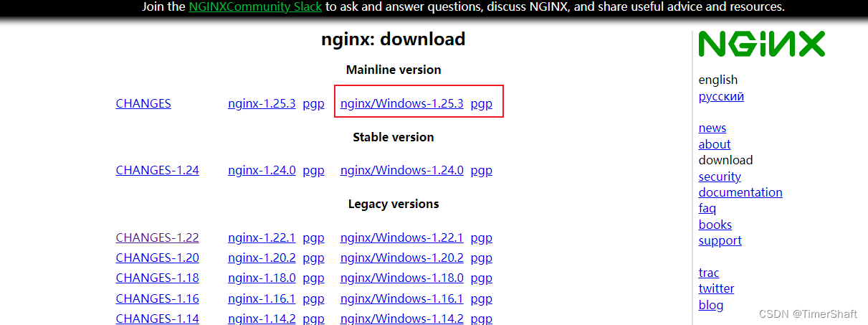Open pgp signature beside nginx-1.25.3 source

[x=313, y=103]
